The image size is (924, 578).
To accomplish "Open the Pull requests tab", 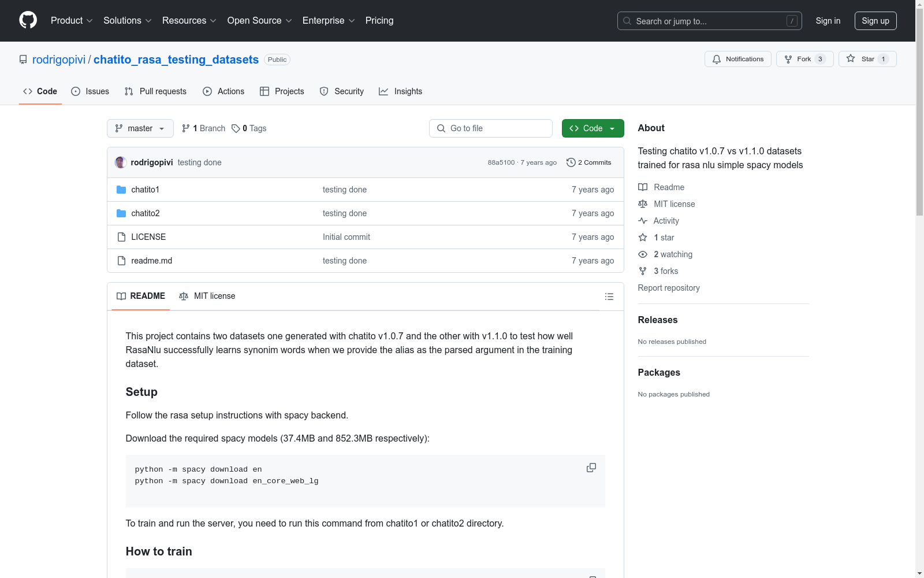I will (x=155, y=91).
